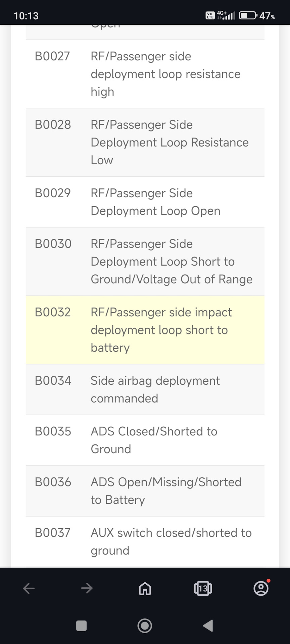
Task: Open the tabs switcher showing 13
Action: point(203,588)
